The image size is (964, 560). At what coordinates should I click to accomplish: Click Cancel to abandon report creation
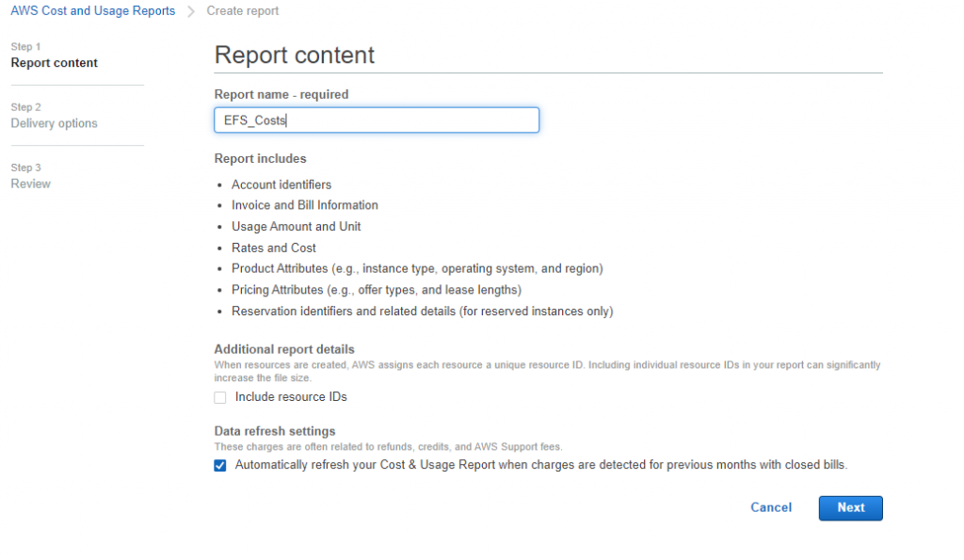point(771,507)
